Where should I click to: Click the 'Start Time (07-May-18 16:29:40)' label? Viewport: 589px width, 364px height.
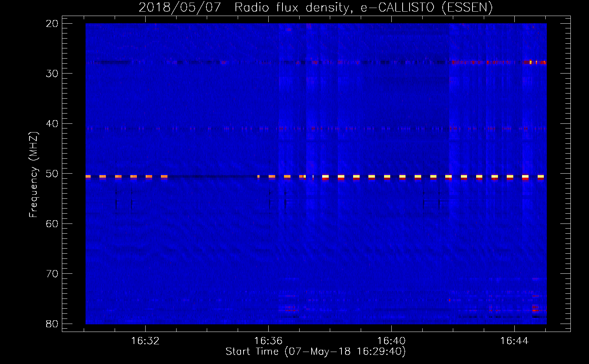pyautogui.click(x=316, y=352)
